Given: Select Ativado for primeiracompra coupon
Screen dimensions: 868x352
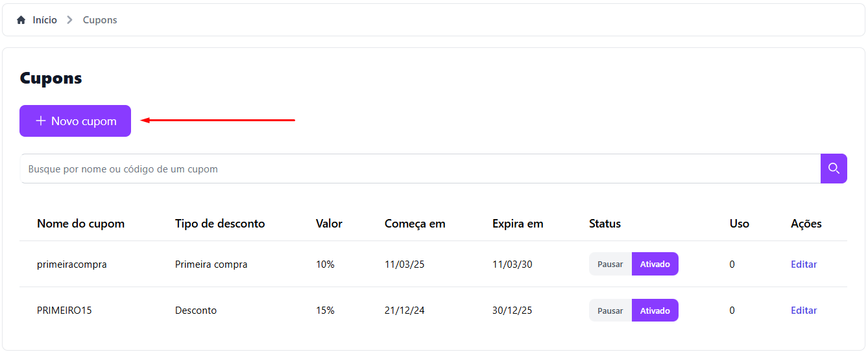Looking at the screenshot, I should (x=655, y=264).
